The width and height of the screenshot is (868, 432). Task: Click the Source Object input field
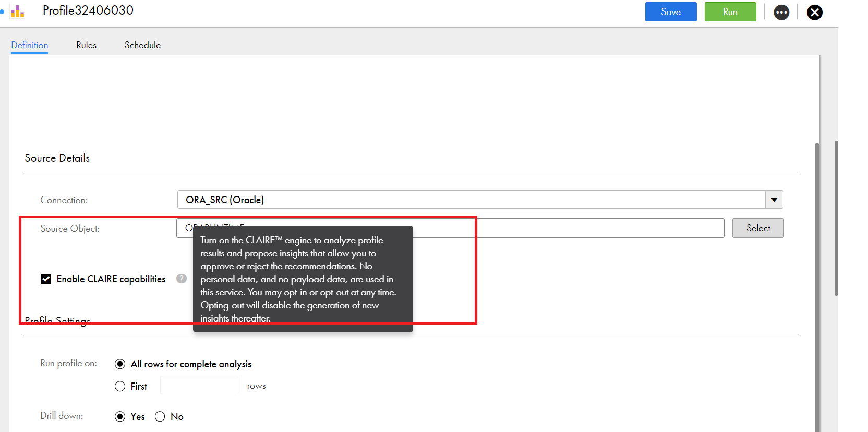(x=450, y=228)
